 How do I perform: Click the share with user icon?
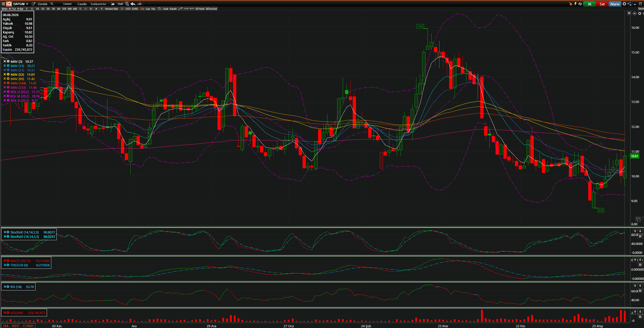click(x=629, y=4)
